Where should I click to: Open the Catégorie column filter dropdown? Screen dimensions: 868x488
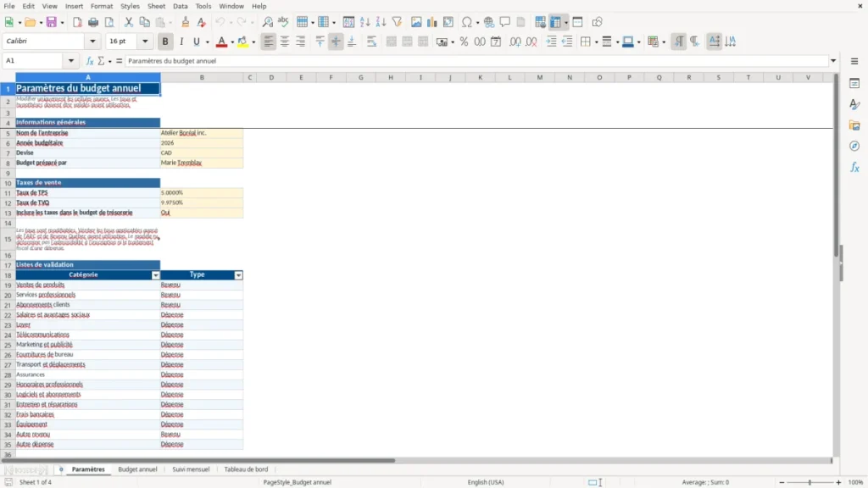[x=156, y=275]
